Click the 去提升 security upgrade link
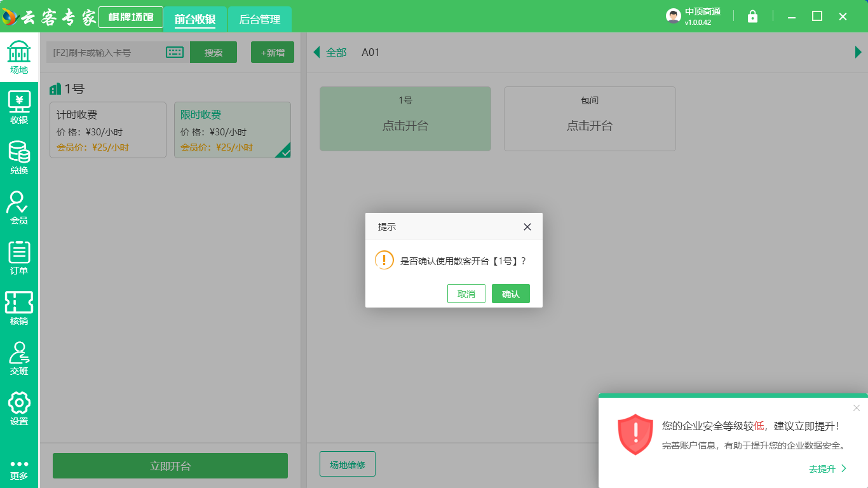The image size is (868, 488). click(827, 469)
